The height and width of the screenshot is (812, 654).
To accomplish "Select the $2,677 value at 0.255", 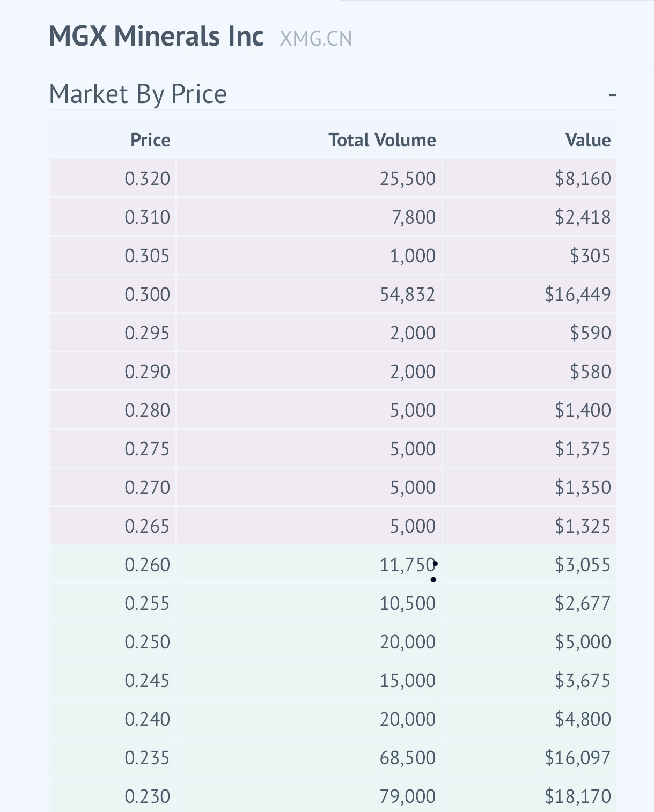I will (x=583, y=603).
